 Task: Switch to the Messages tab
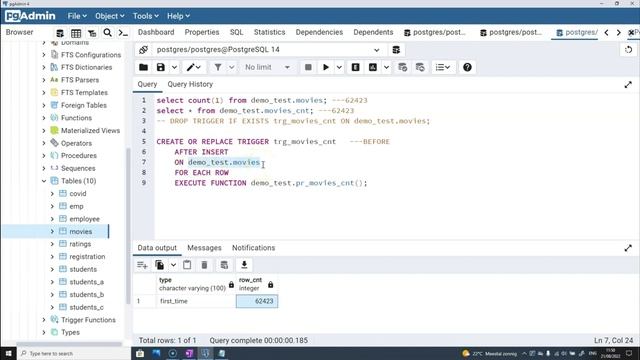[x=204, y=248]
